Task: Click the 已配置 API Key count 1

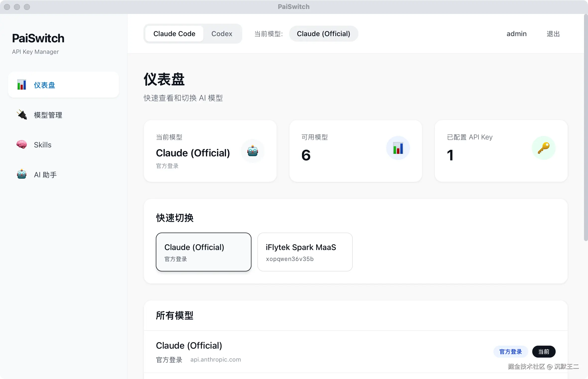Action: (x=450, y=155)
